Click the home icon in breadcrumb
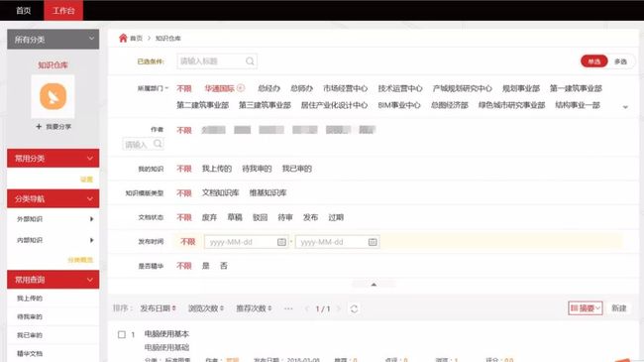The height and width of the screenshot is (362, 644). (x=123, y=39)
